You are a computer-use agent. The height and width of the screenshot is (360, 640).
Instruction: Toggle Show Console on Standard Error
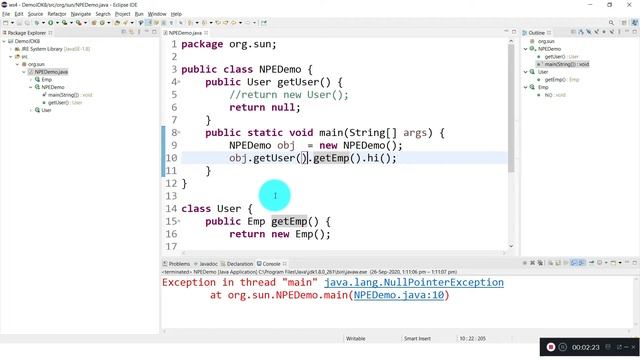(x=582, y=263)
